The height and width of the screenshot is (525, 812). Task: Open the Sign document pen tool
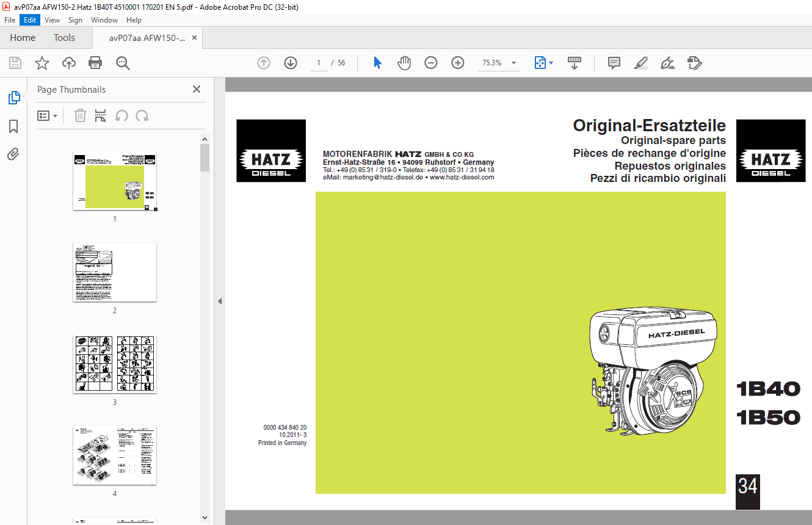668,63
